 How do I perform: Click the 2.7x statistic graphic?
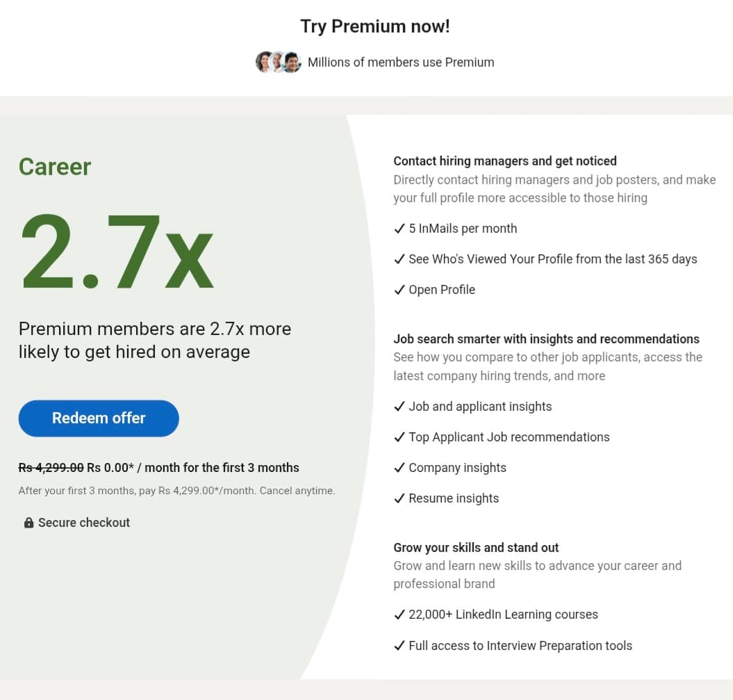point(116,250)
